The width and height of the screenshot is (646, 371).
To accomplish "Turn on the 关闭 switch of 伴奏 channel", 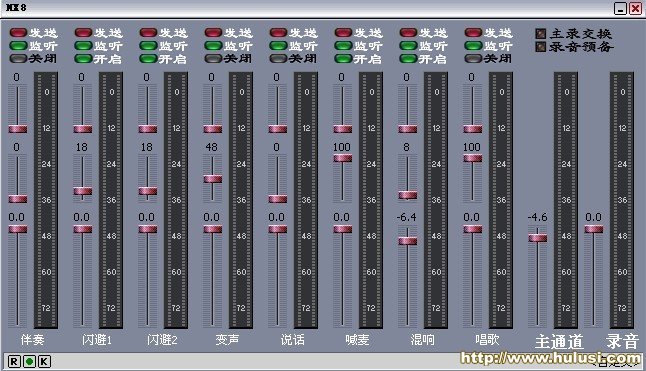I will tap(18, 58).
